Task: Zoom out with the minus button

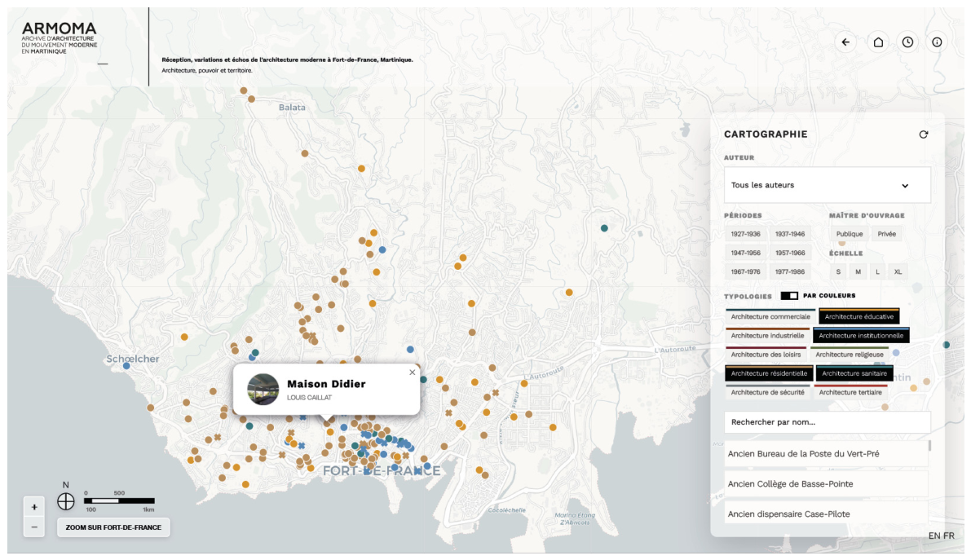Action: tap(34, 527)
